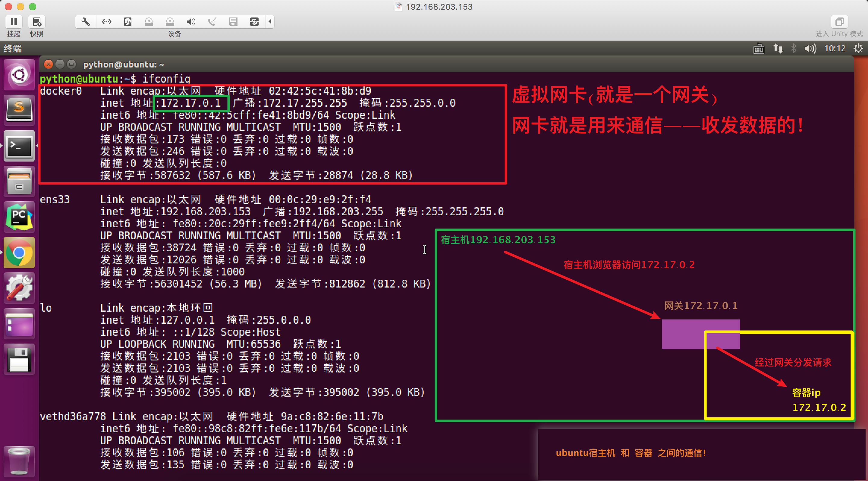Click the floppy disk device icon
Viewport: 868px width, 481px height.
[x=233, y=22]
